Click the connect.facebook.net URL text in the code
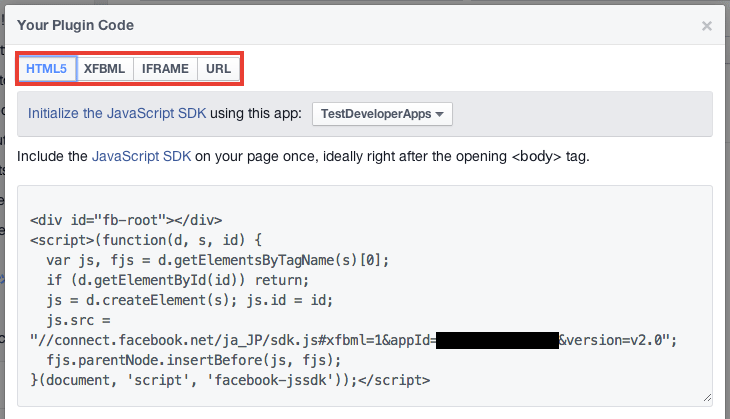This screenshot has height=419, width=730. 233,340
